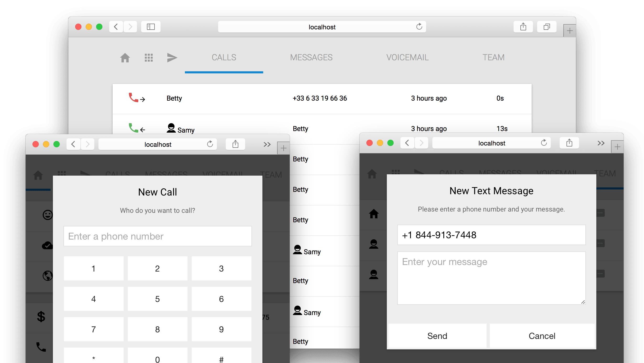Open the dialpad grid icon

coord(148,58)
